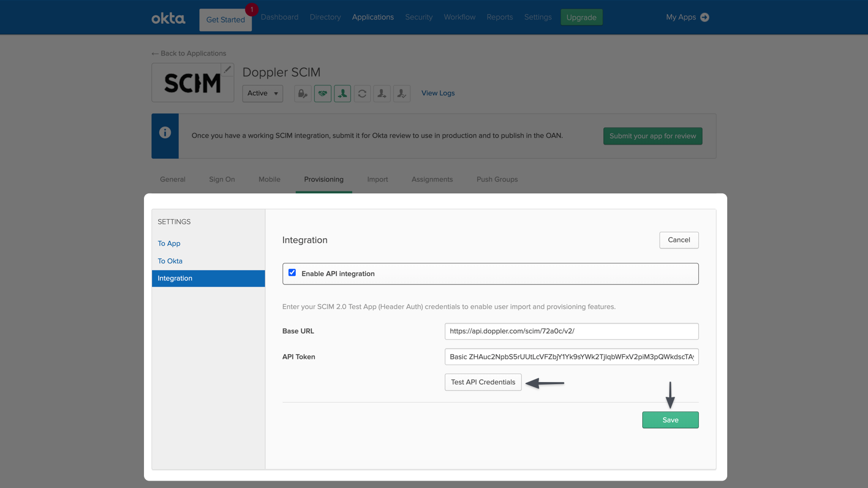Switch to the Push Groups tab
Screen dimensions: 868x488
point(497,179)
